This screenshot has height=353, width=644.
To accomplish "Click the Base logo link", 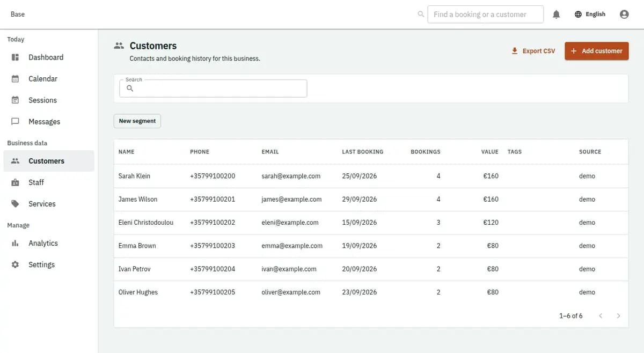I will point(18,14).
